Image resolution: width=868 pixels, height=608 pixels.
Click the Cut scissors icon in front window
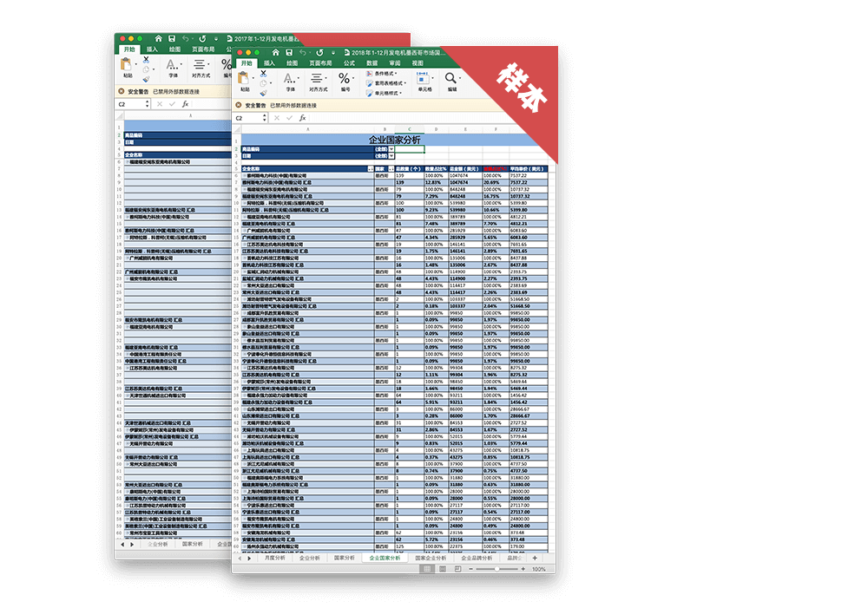coord(263,73)
